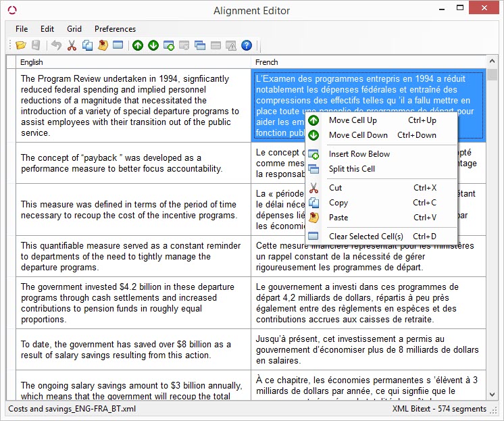Select English cell 'This measure was defined'
Viewport: 504px width, 421px height.
(x=133, y=209)
